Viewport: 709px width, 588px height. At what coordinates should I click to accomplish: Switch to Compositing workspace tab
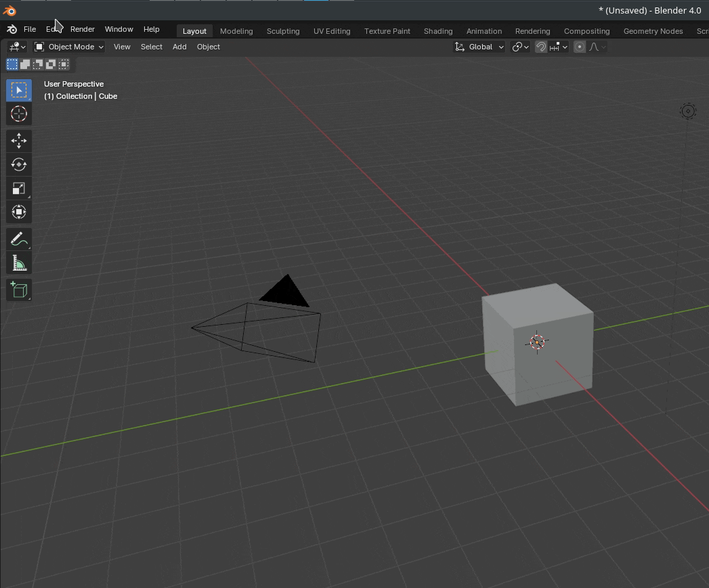pyautogui.click(x=587, y=31)
